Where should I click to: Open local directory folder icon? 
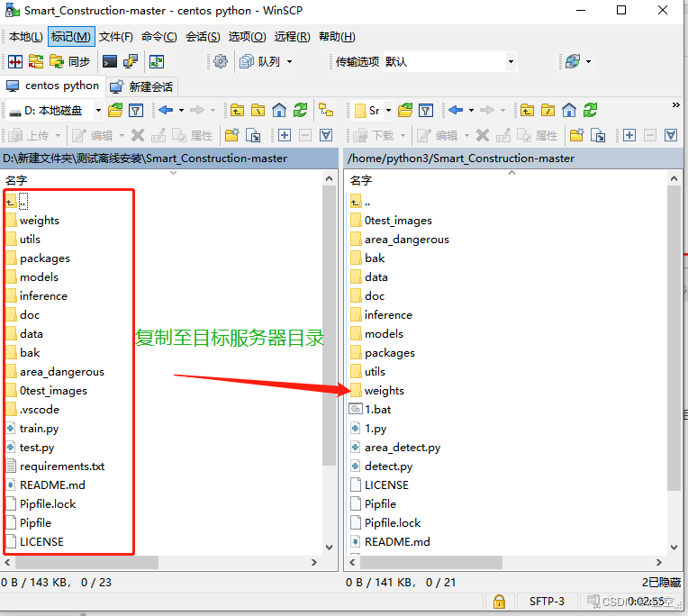[115, 110]
